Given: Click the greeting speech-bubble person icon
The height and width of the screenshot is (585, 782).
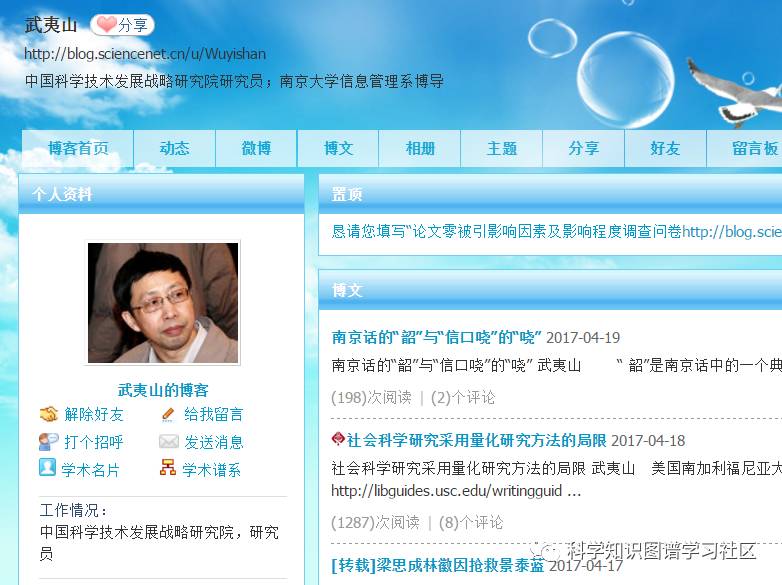Looking at the screenshot, I should [49, 442].
